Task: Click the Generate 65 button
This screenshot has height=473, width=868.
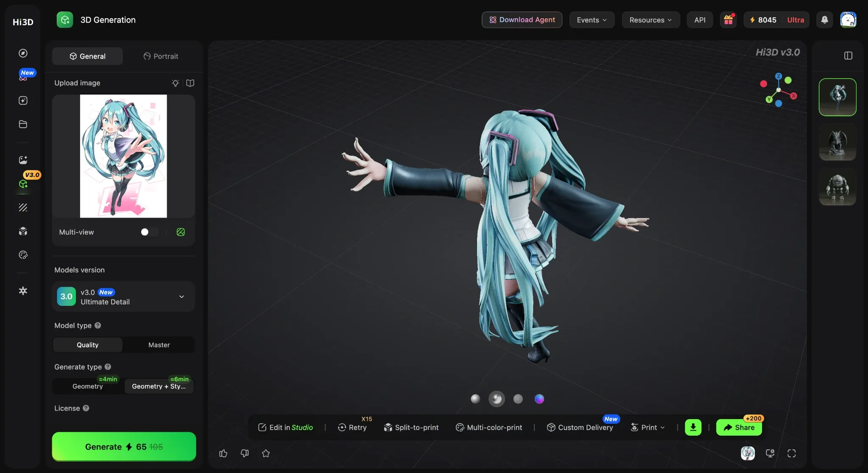Action: point(124,446)
